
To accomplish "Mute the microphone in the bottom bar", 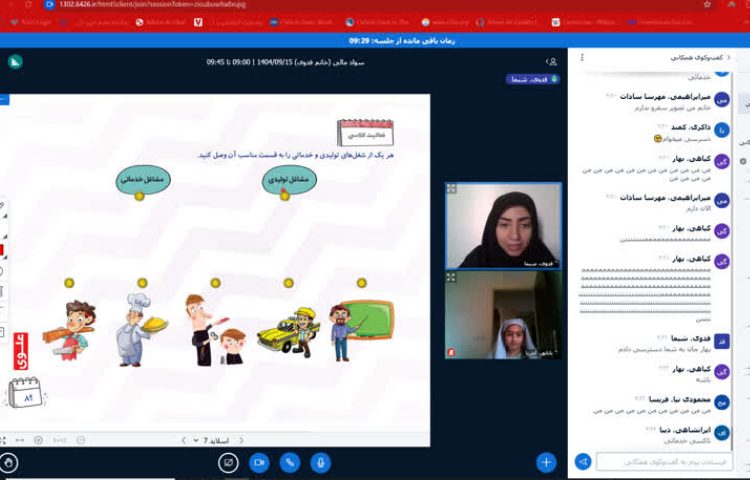I will point(321,462).
